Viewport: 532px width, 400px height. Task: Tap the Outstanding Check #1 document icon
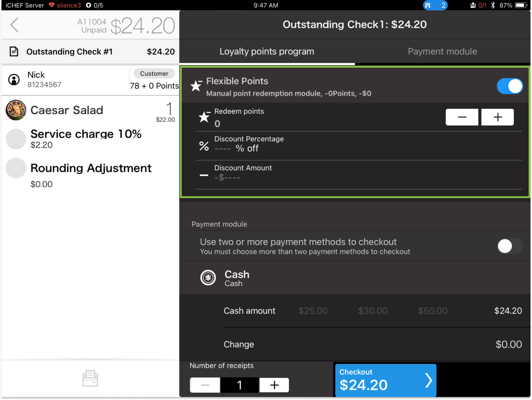click(14, 51)
